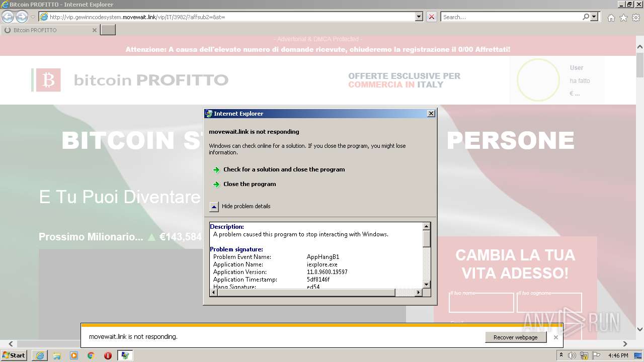
Task: Click details pane scroll left arrow
Action: [x=214, y=293]
